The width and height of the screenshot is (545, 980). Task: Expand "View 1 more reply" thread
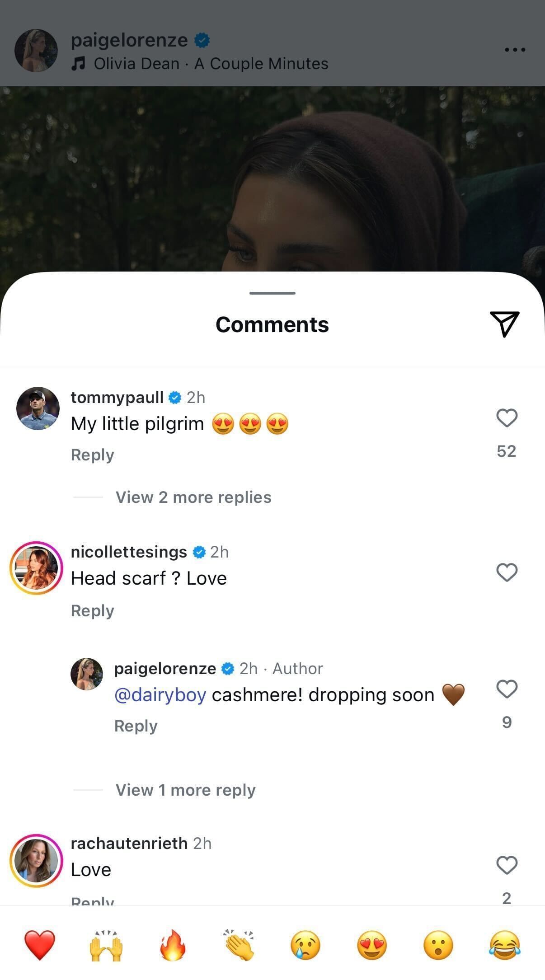pos(185,790)
